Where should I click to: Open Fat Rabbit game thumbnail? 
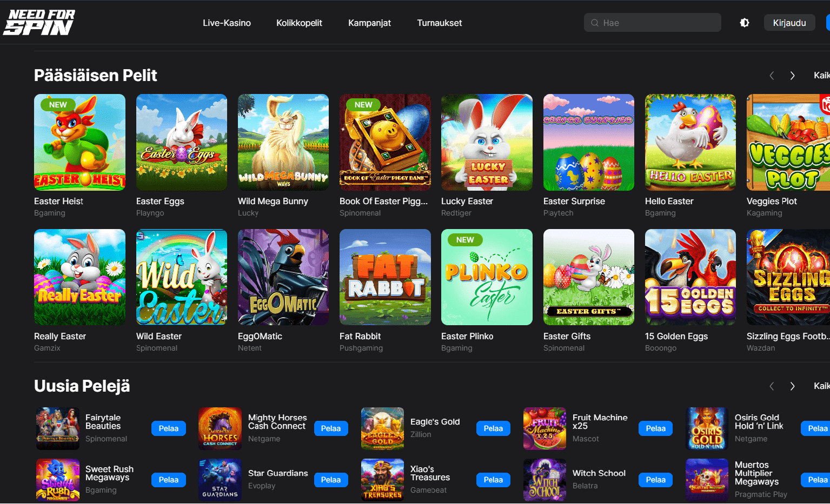pos(385,277)
